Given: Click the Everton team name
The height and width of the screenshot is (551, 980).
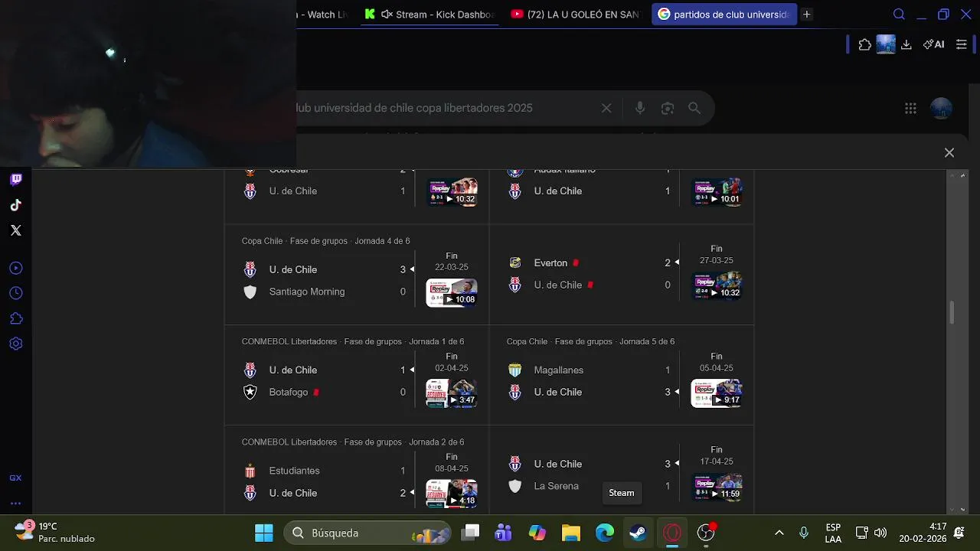Looking at the screenshot, I should coord(550,262).
